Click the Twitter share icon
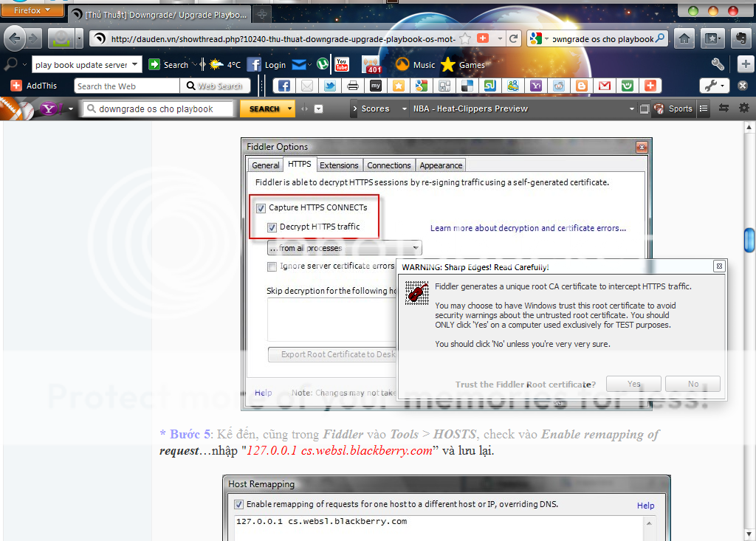756x541 pixels. [330, 86]
